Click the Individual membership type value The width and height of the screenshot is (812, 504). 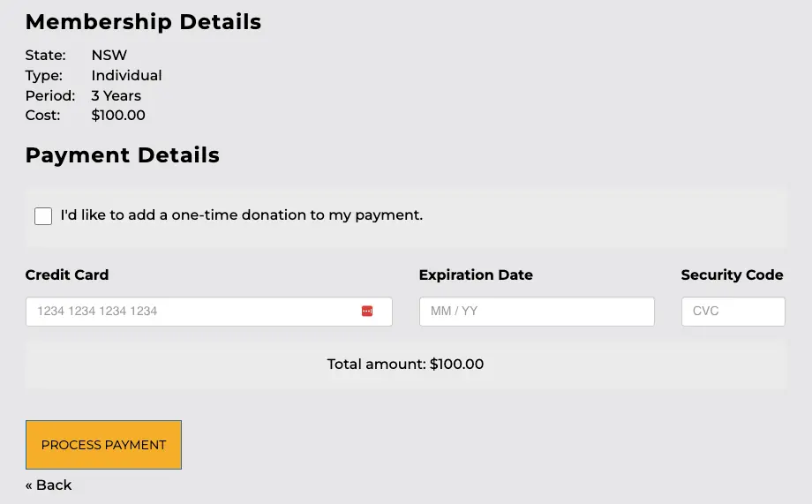(126, 75)
